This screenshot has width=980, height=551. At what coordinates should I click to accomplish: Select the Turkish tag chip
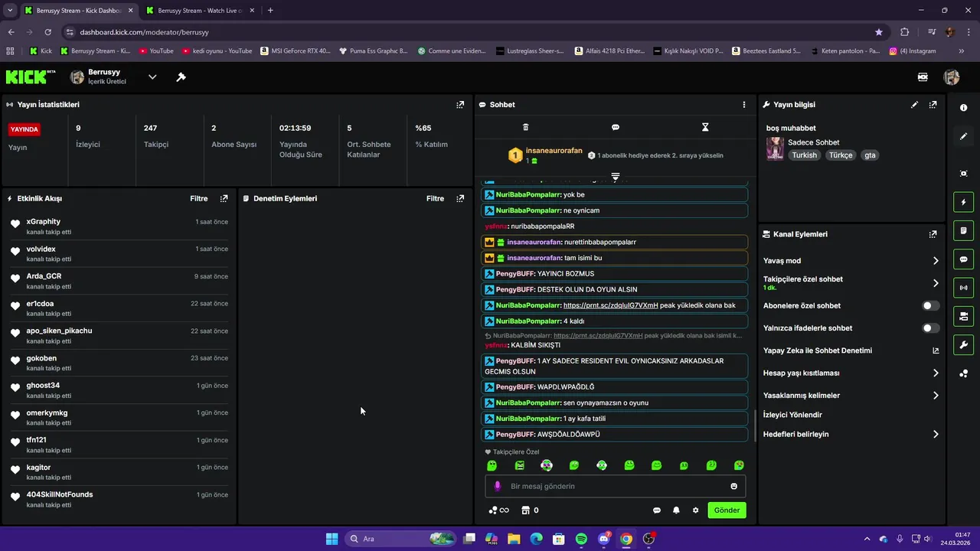coord(804,155)
